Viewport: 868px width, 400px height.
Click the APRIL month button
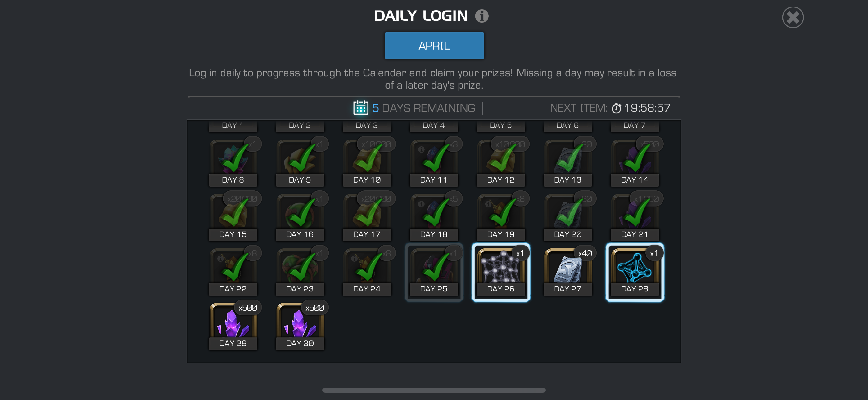click(434, 46)
